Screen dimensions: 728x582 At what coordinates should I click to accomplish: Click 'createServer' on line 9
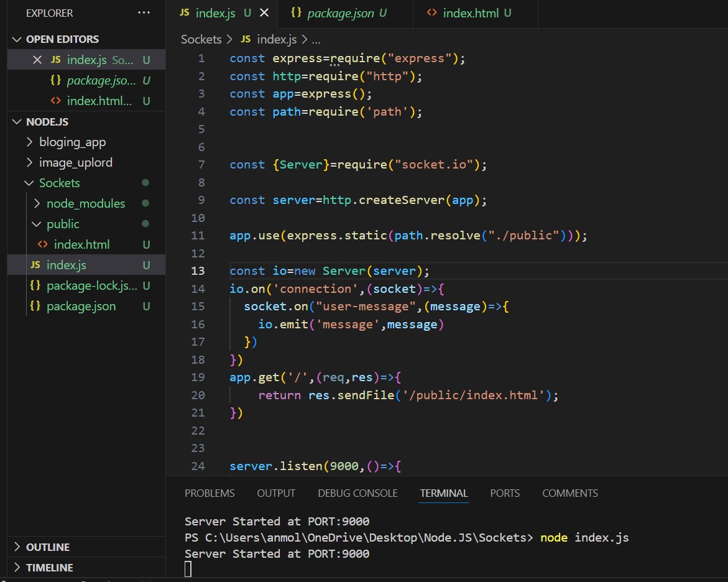coord(402,200)
